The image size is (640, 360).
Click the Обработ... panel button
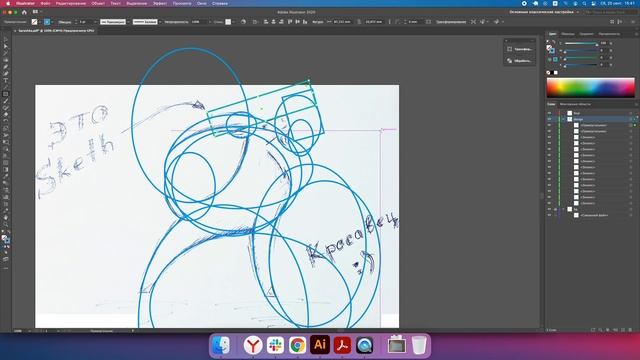coord(519,61)
